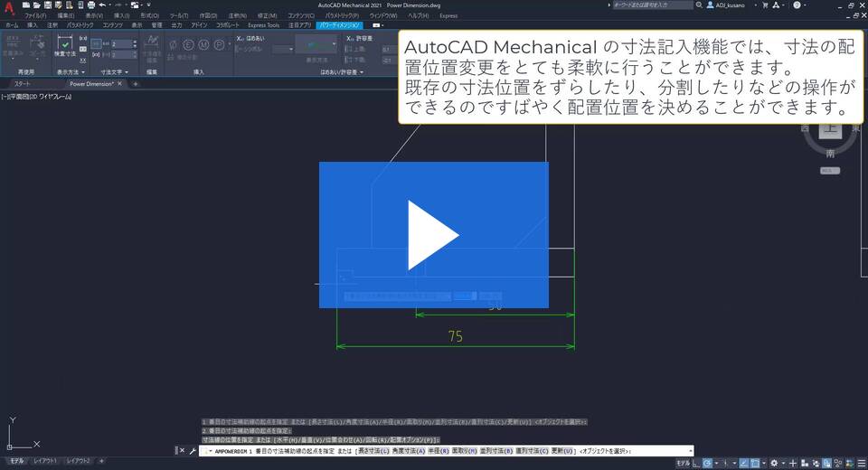Viewport: 868px width, 470px height.
Task: Click the 寸法値を編集 edit icon
Action: 151,48
